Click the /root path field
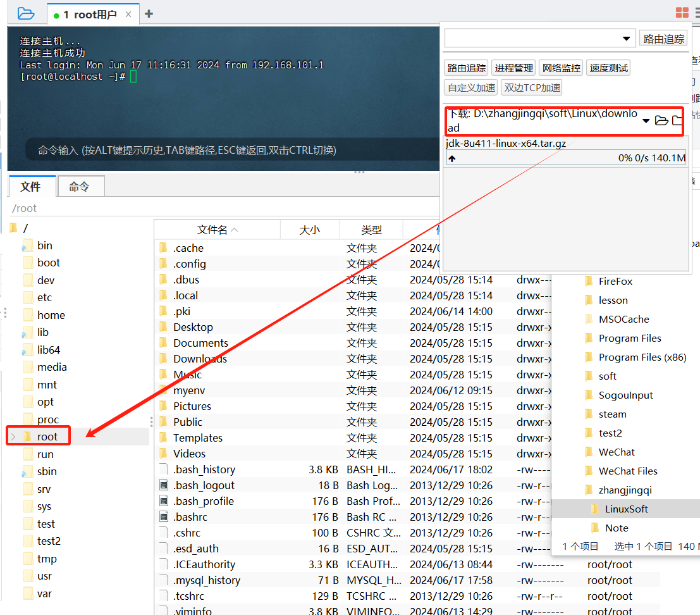700x615 pixels. point(223,208)
